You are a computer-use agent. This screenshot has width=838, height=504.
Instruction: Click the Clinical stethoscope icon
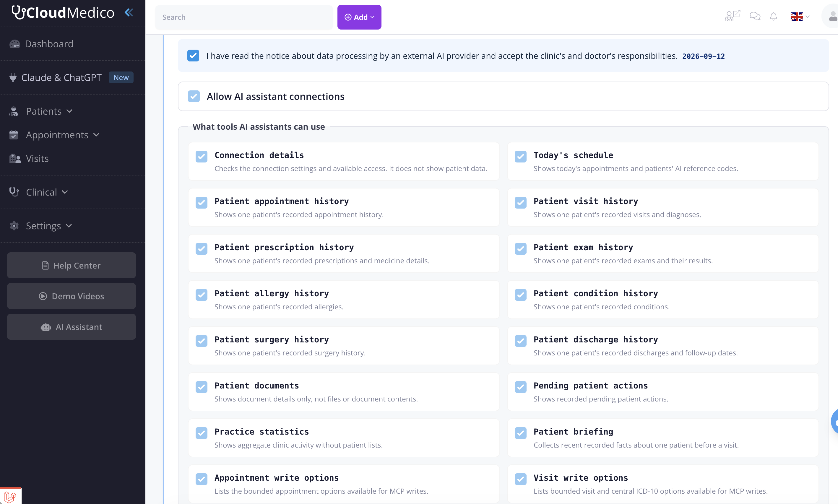point(14,192)
